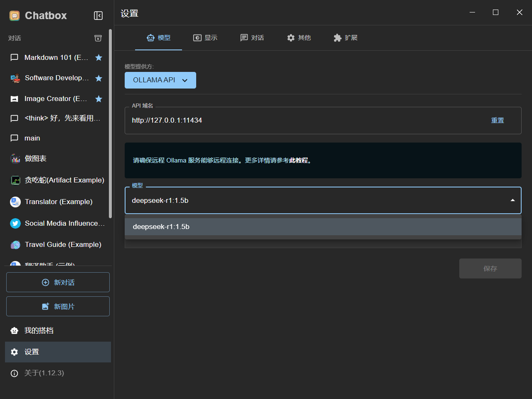Switch to the 其他 settings tab
Viewport: 532px width, 399px height.
(x=299, y=38)
